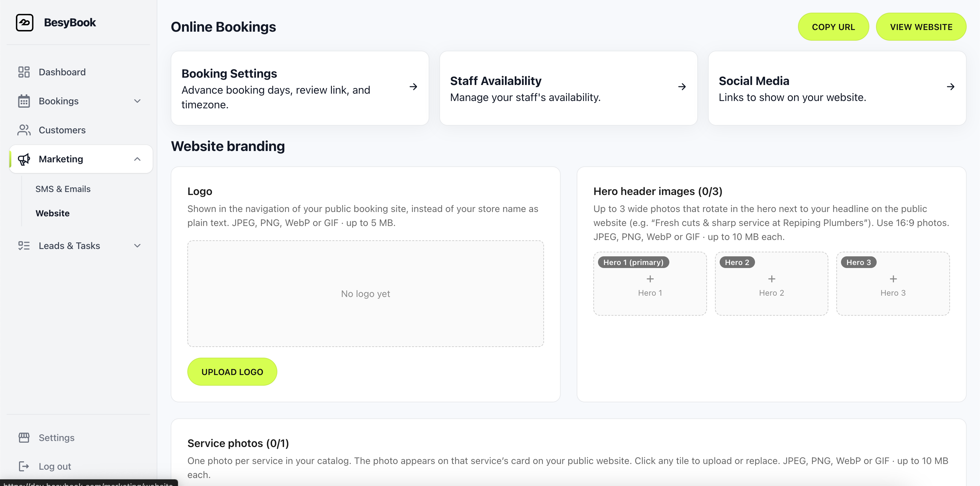
Task: Click the plus icon in Hero 2 tile
Action: (x=772, y=279)
